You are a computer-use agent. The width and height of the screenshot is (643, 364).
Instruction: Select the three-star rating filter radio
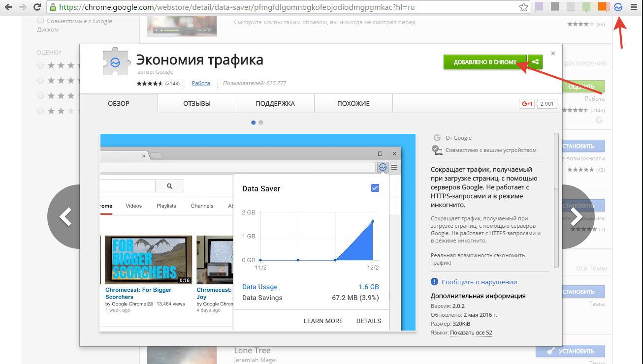(x=40, y=95)
